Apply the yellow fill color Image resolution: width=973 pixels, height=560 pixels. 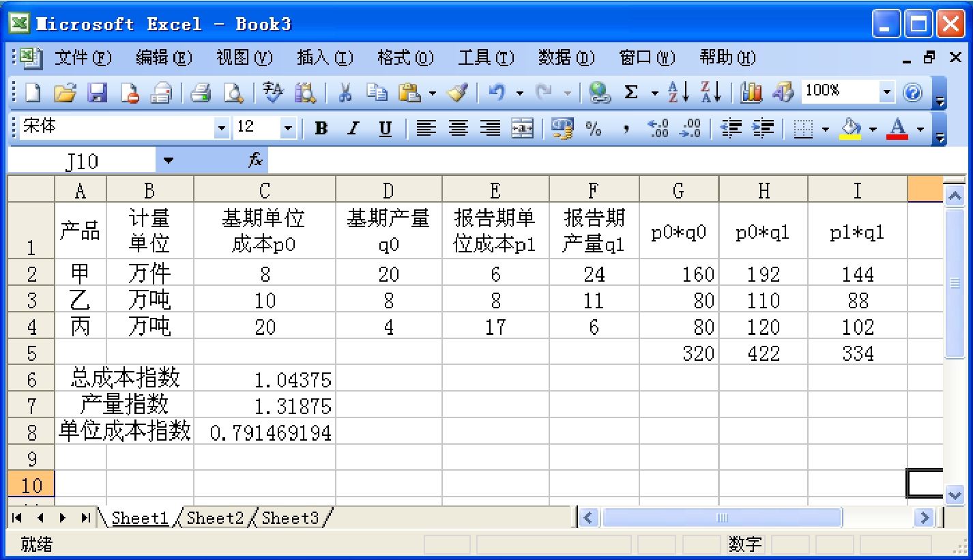(x=849, y=128)
